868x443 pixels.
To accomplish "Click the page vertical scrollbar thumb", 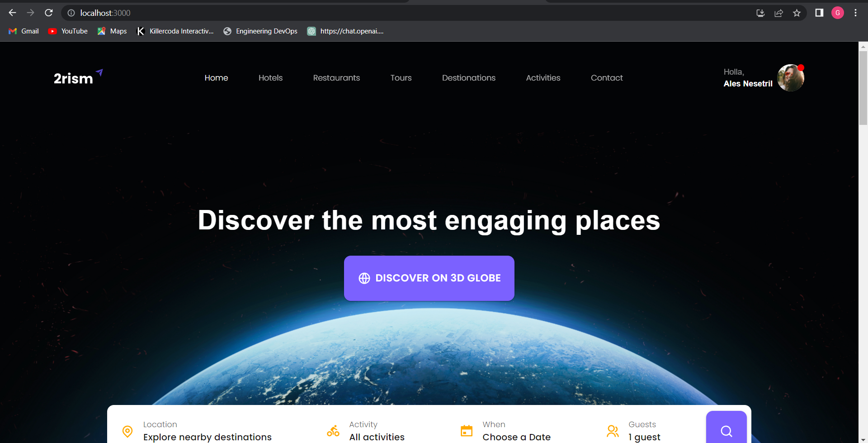I will 863,88.
